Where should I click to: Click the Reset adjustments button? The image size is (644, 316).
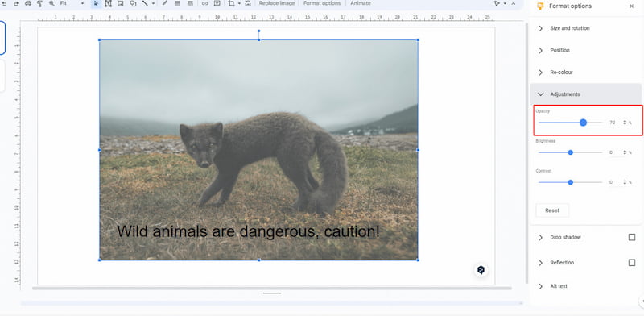point(552,210)
